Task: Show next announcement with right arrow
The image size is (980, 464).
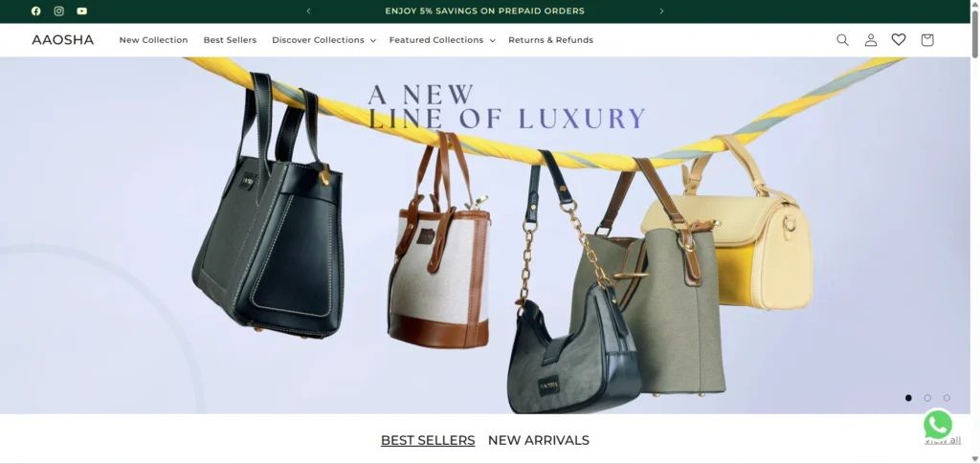Action: (661, 11)
